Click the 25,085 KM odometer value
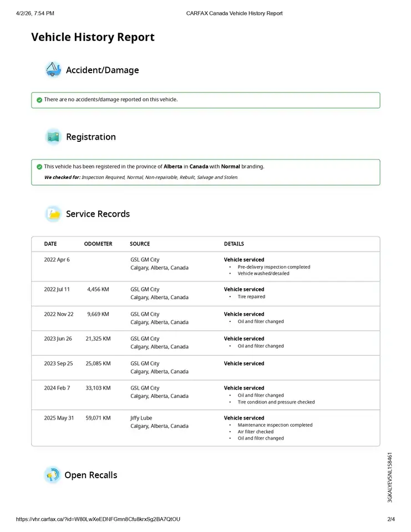 (98, 364)
